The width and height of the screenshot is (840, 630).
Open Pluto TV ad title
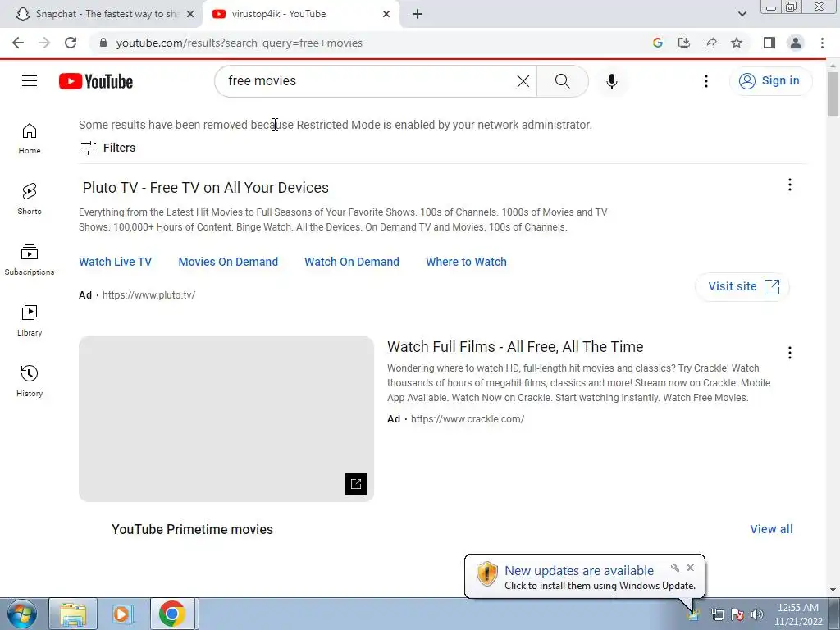coord(206,188)
